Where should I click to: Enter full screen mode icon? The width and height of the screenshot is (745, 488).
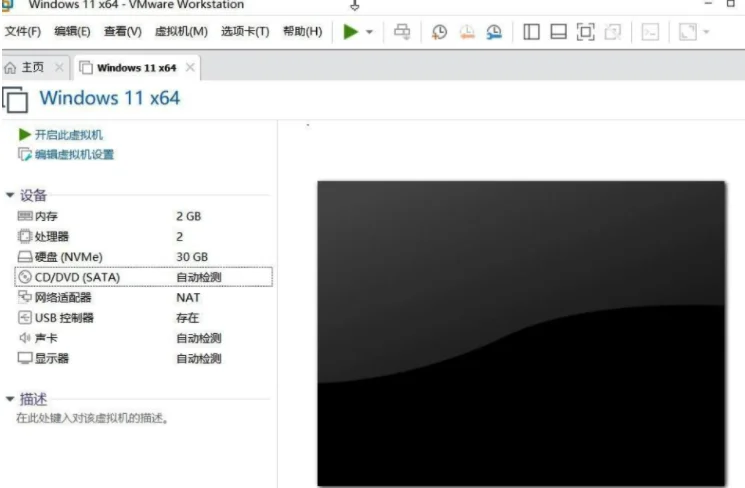pos(585,32)
